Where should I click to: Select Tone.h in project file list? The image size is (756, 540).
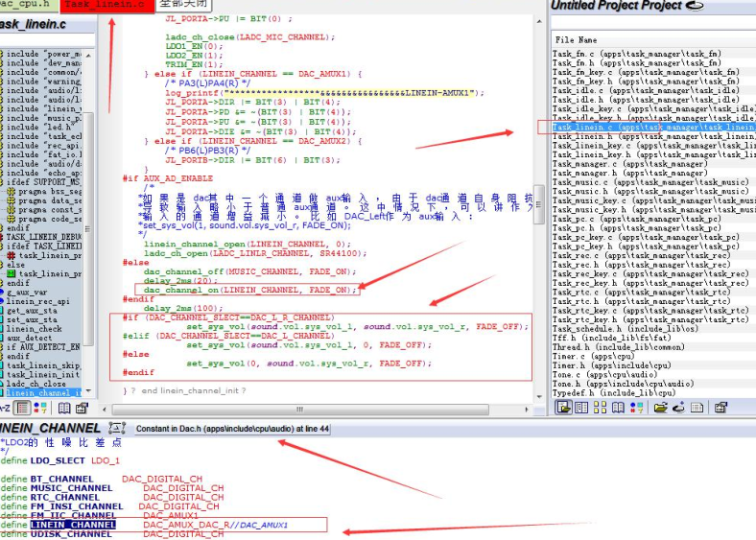[653, 384]
